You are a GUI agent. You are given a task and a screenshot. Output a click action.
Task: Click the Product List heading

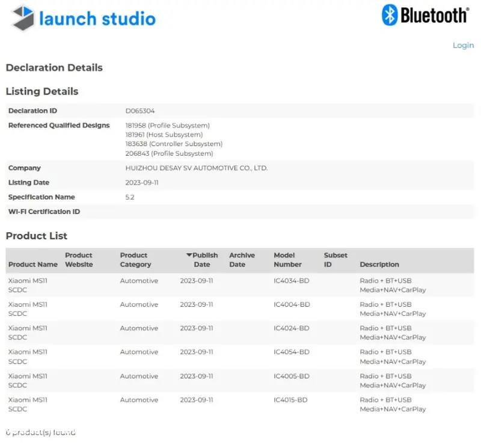tap(37, 236)
